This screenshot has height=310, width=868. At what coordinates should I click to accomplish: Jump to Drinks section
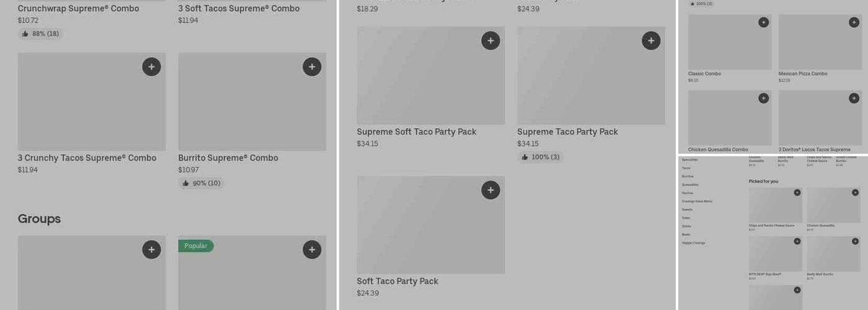point(686,226)
